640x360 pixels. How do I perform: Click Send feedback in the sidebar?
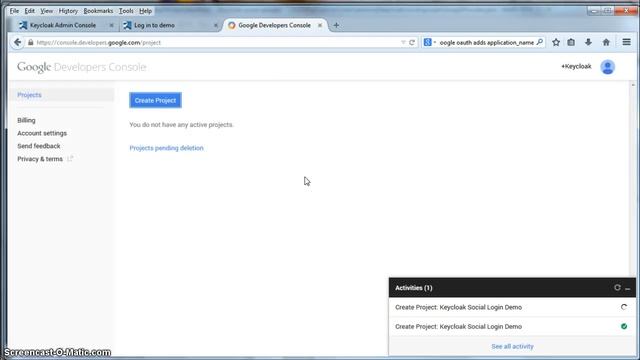click(39, 146)
